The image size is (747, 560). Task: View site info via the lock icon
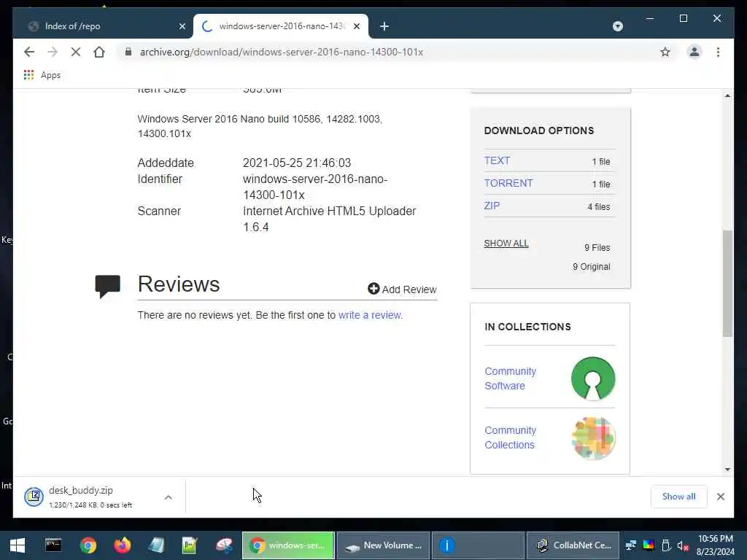[128, 52]
